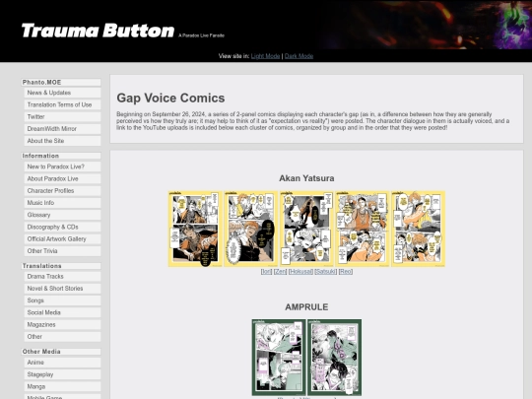Switch site to Light Mode
532x399 pixels.
click(265, 56)
